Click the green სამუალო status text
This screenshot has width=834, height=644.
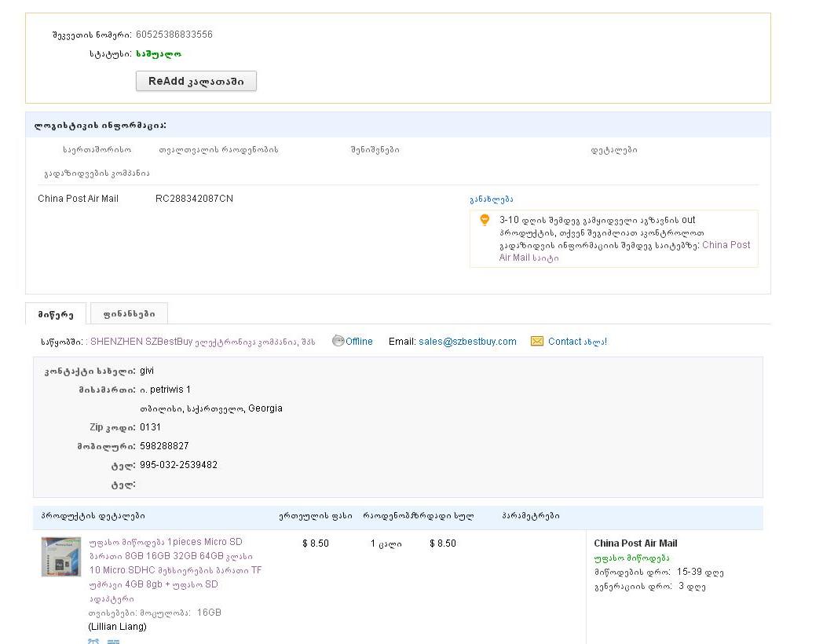pos(159,54)
